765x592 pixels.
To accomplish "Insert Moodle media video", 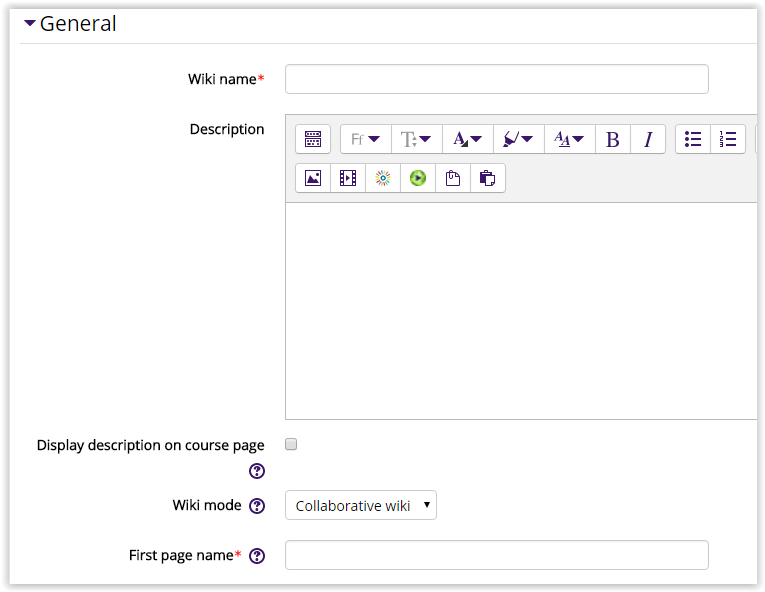I will click(x=348, y=178).
